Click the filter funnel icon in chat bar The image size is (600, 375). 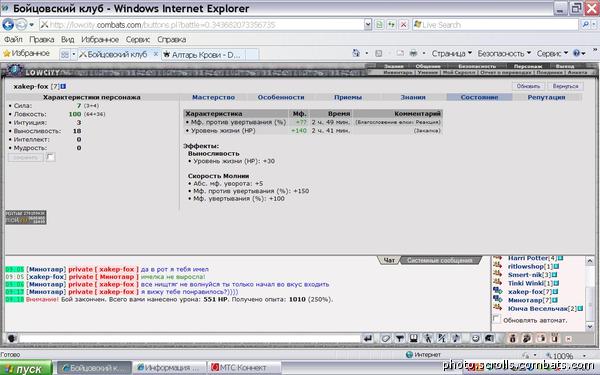[x=400, y=338]
